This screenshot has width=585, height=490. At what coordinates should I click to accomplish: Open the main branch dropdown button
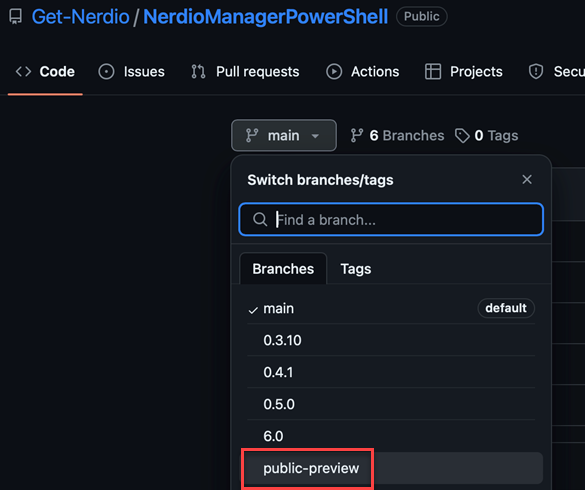click(x=284, y=135)
